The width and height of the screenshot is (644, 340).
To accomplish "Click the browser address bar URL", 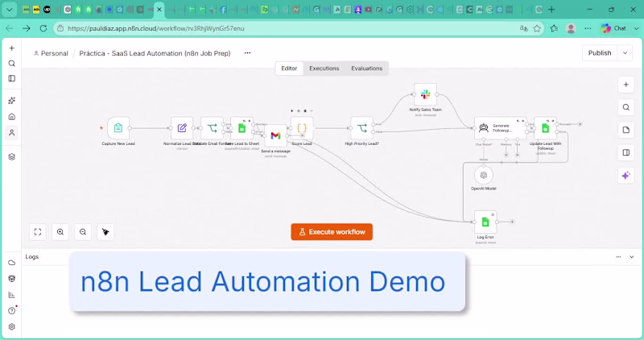I will coord(156,28).
